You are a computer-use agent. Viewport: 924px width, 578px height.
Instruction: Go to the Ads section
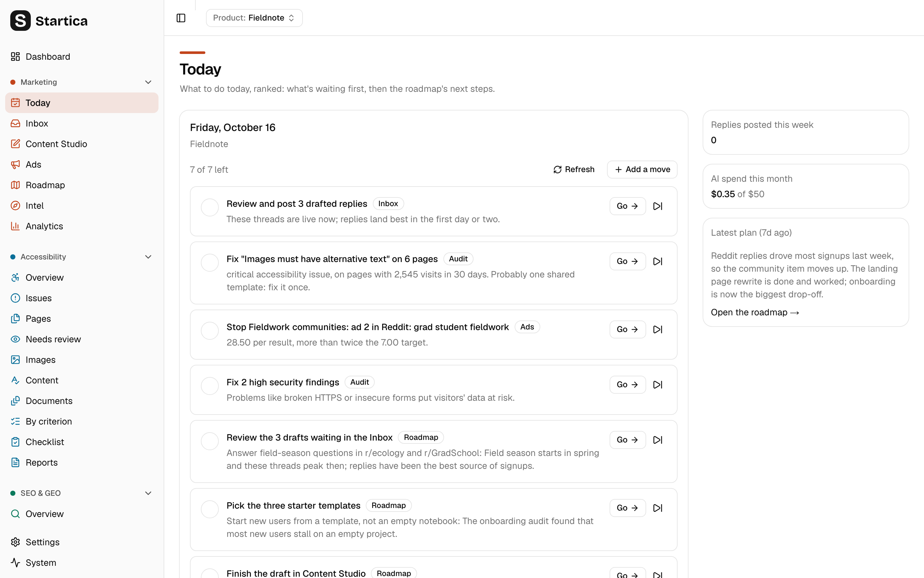82,164
